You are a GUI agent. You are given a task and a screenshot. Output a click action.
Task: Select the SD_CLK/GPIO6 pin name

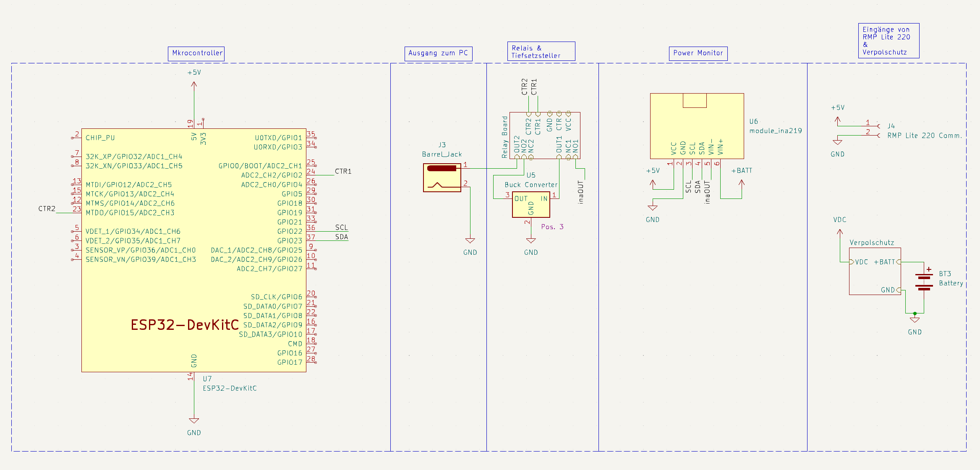[x=276, y=297]
